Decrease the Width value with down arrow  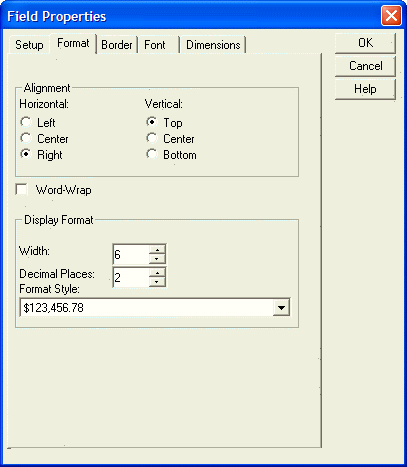pos(157,259)
